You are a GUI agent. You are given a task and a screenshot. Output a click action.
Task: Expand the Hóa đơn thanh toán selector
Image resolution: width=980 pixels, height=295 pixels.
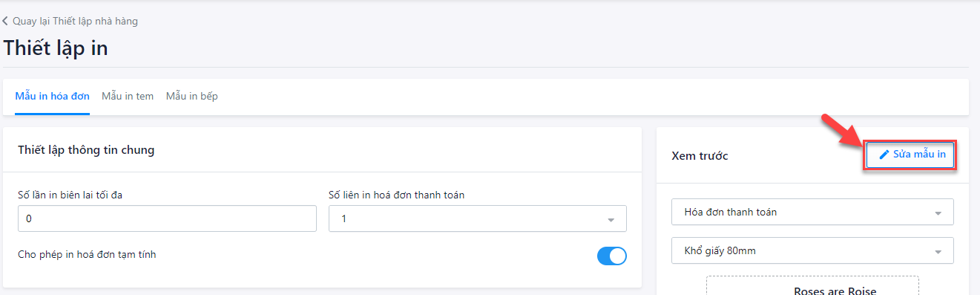pos(812,212)
